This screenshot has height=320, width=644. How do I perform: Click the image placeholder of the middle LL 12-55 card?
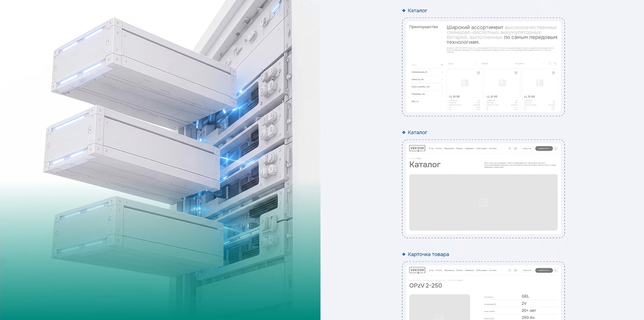[502, 83]
